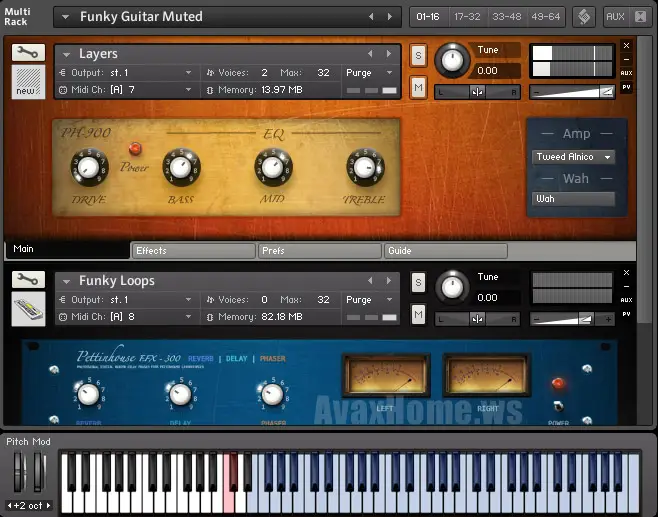Click the BASS EQ knob

pos(181,167)
